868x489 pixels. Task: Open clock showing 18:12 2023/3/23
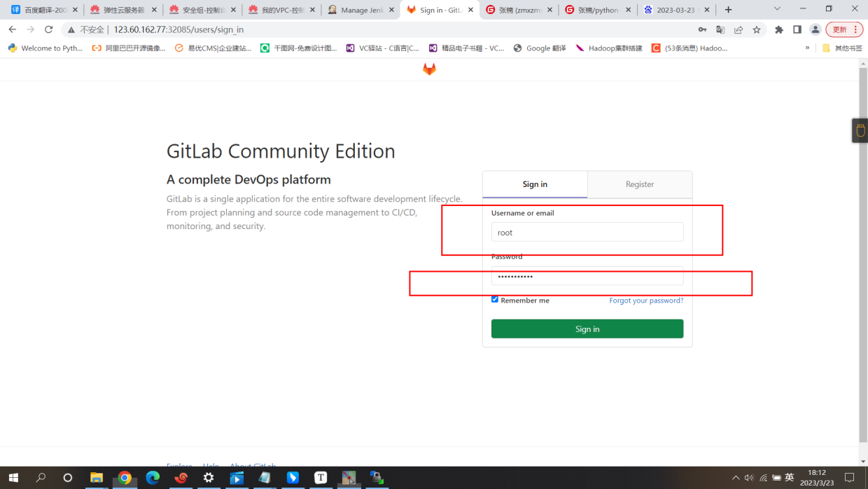(818, 478)
